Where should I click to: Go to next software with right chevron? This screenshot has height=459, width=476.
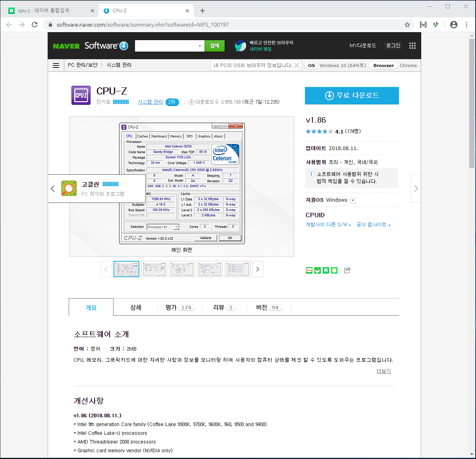coord(416,189)
